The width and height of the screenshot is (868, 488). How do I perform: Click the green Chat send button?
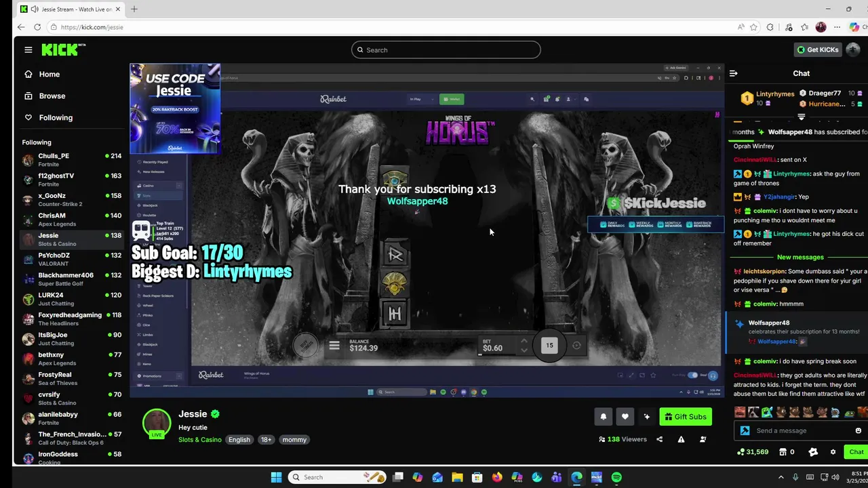click(x=856, y=452)
